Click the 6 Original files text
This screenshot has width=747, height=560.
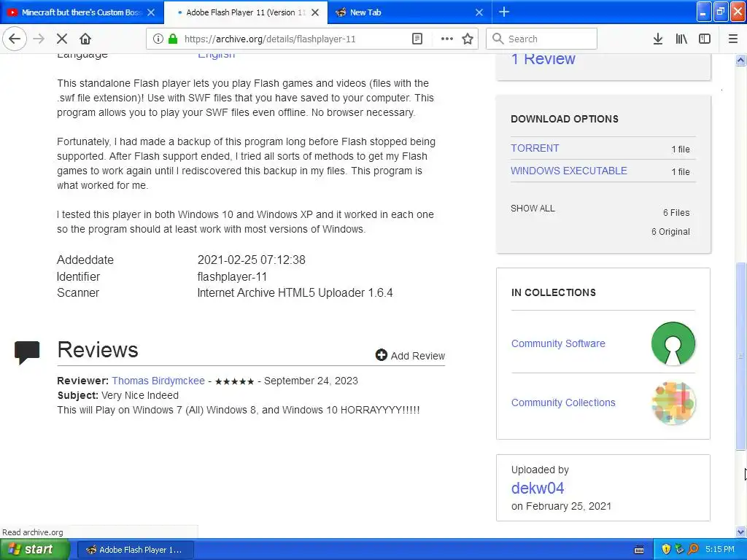click(670, 231)
